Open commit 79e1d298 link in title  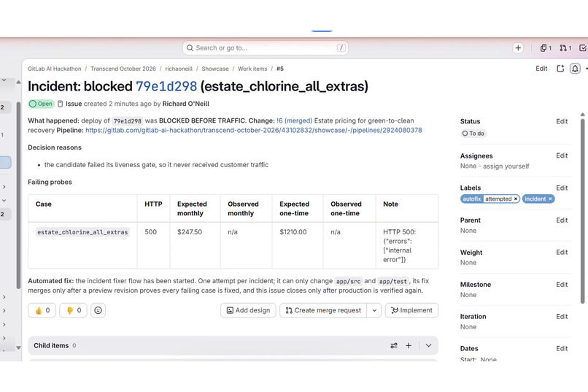[166, 87]
